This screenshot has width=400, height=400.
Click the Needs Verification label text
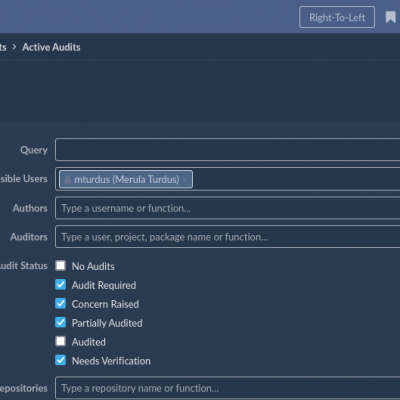(x=111, y=361)
